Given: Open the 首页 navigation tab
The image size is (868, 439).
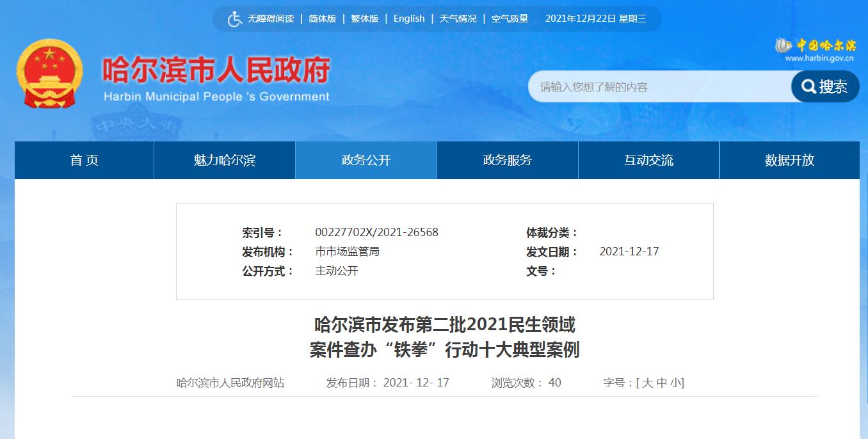Looking at the screenshot, I should pos(83,161).
